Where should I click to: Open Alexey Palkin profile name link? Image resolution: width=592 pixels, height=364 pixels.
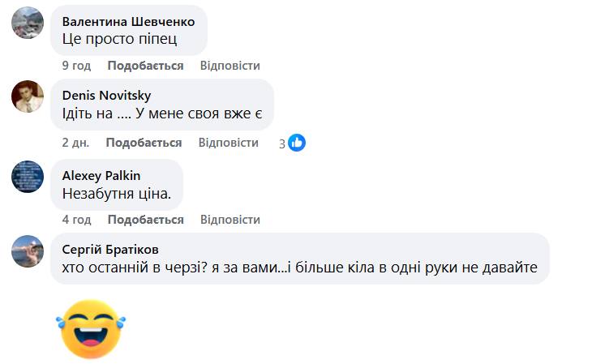pyautogui.click(x=101, y=176)
